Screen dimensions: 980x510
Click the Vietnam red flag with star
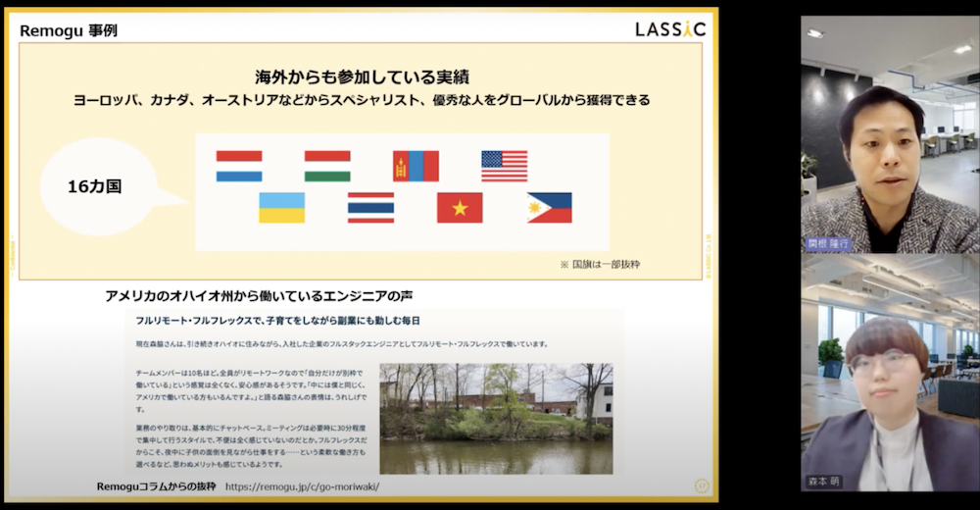click(460, 208)
